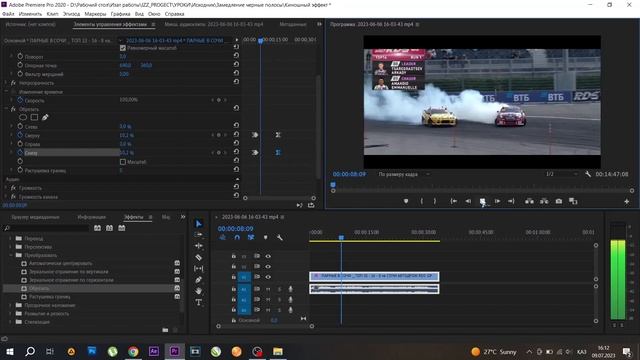This screenshot has height=360, width=640.
Task: Toggle lock on top video track
Action: [x=233, y=256]
